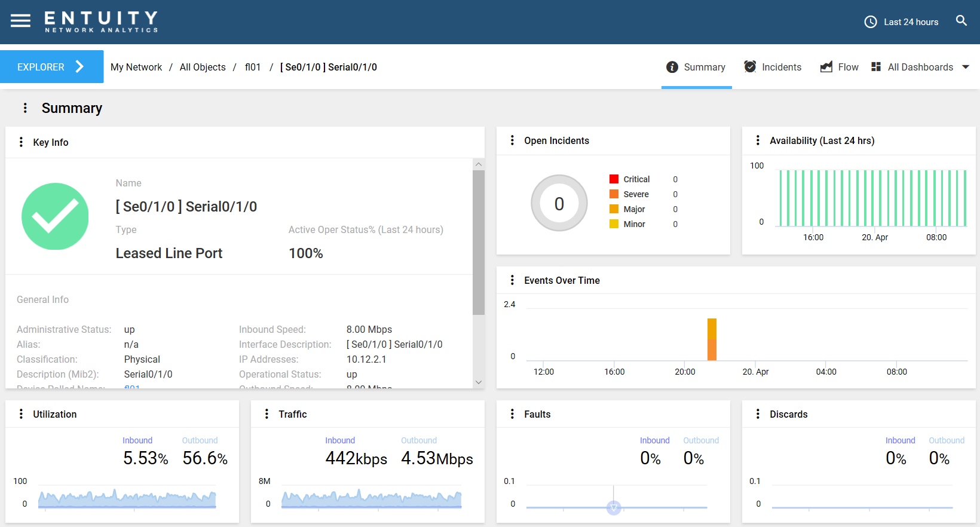Viewport: 980px width, 527px height.
Task: Click the clock icon for time range
Action: tap(871, 22)
